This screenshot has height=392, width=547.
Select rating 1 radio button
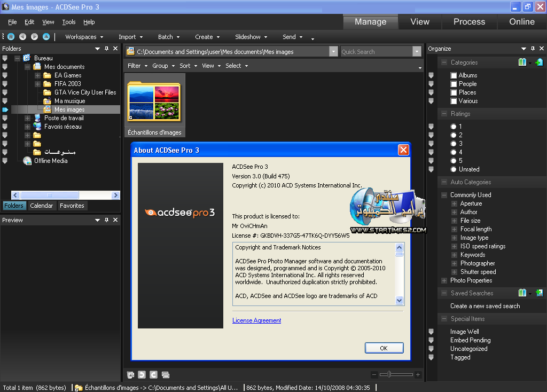click(454, 127)
